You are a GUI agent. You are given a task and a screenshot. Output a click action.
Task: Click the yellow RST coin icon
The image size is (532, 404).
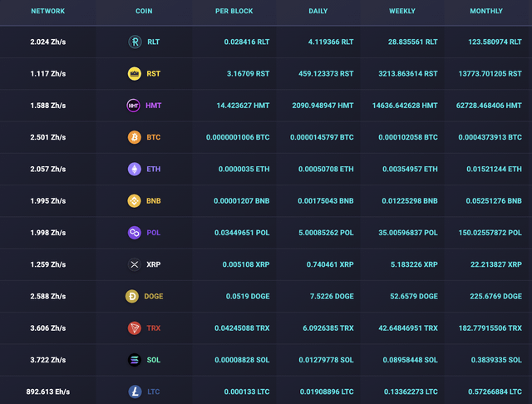[134, 73]
